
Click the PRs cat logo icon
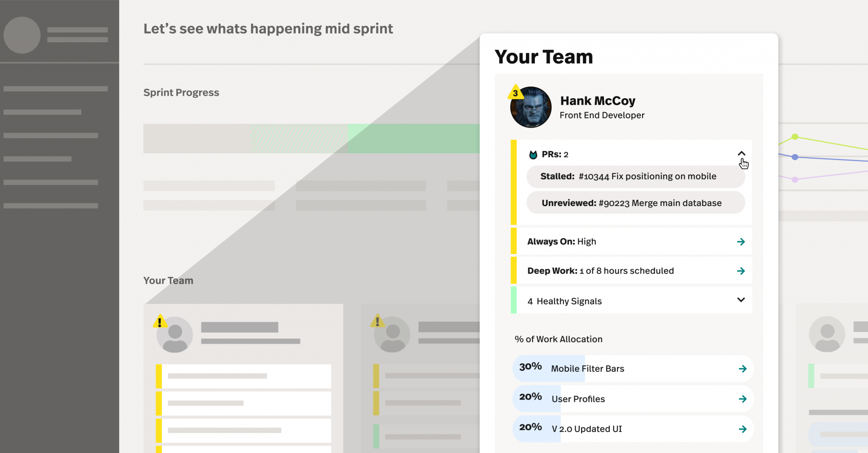point(533,155)
